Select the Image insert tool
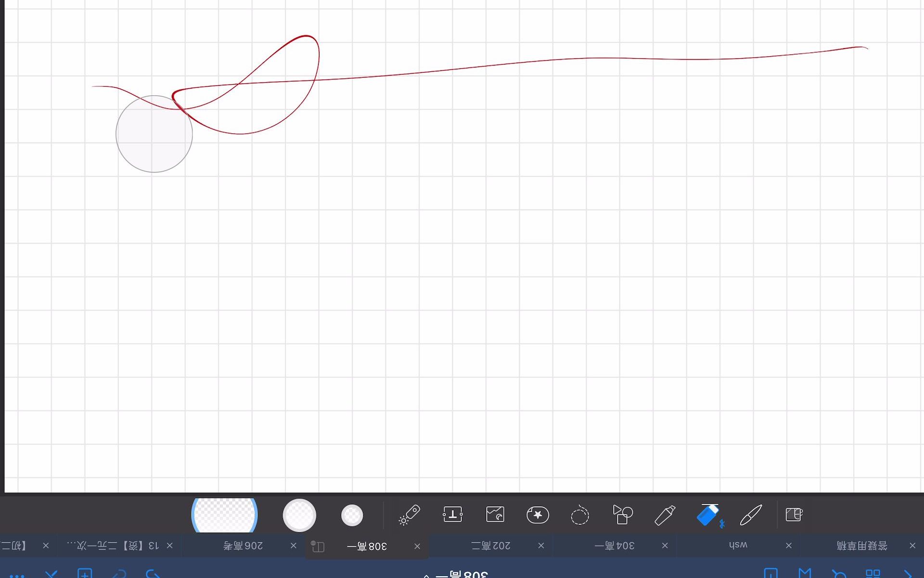 pos(495,515)
